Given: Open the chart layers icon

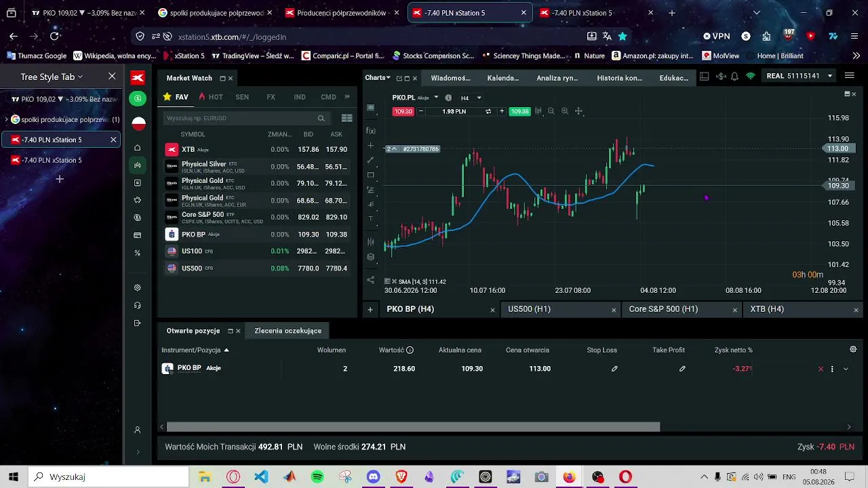Looking at the screenshot, I should coord(371,257).
